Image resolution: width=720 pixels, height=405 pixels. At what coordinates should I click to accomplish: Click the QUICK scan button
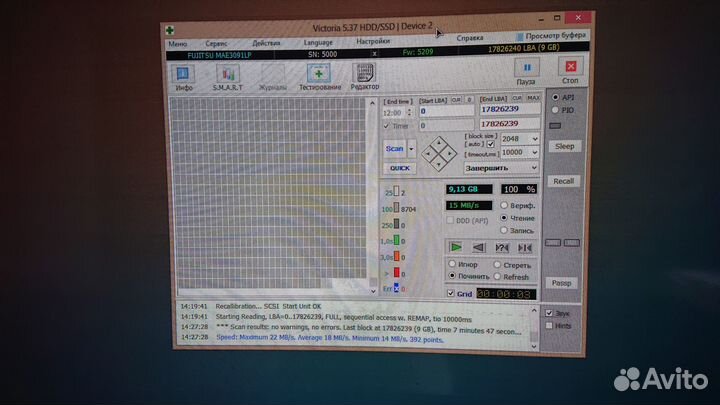pos(399,168)
